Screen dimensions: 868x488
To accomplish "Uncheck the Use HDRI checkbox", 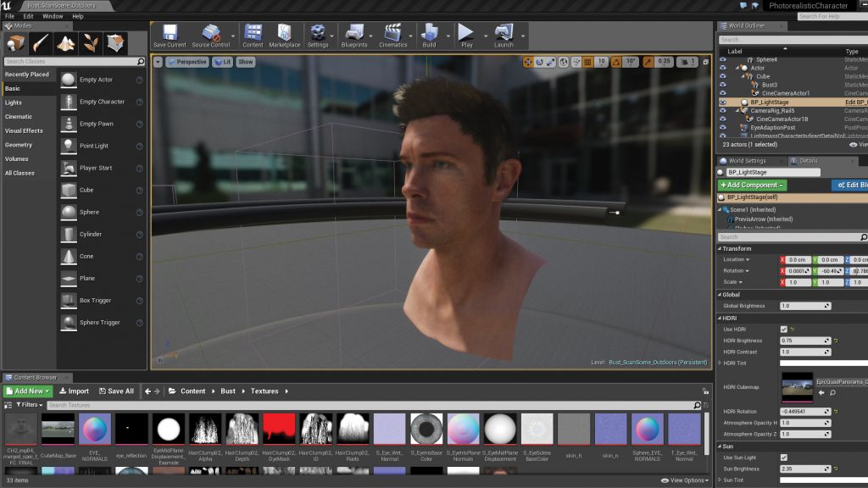I will tap(783, 329).
